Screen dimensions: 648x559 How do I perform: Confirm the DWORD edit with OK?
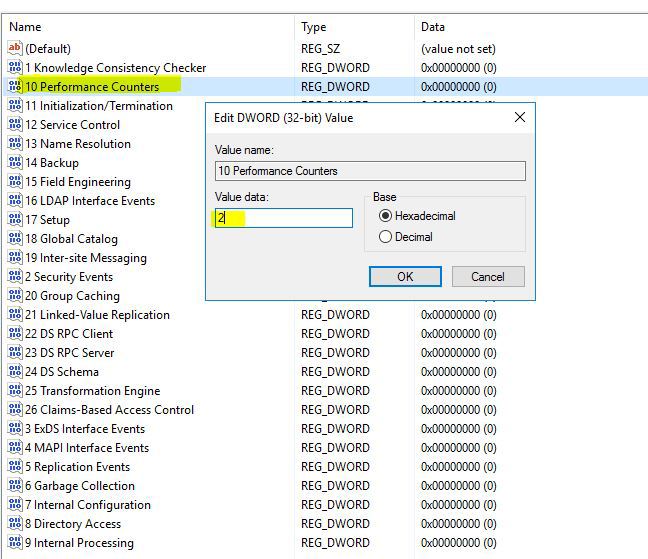(x=405, y=276)
